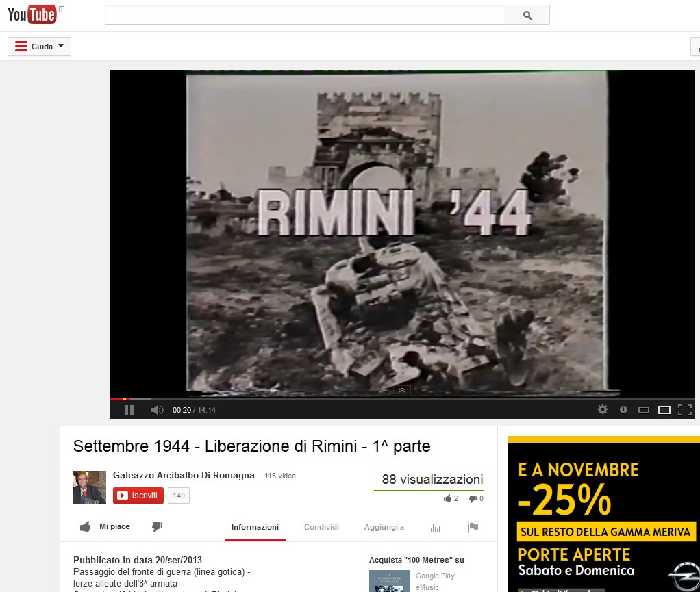Open Galeazzo Arcibalbo Di Romagna avatar
The width and height of the screenshot is (700, 592).
(x=90, y=487)
